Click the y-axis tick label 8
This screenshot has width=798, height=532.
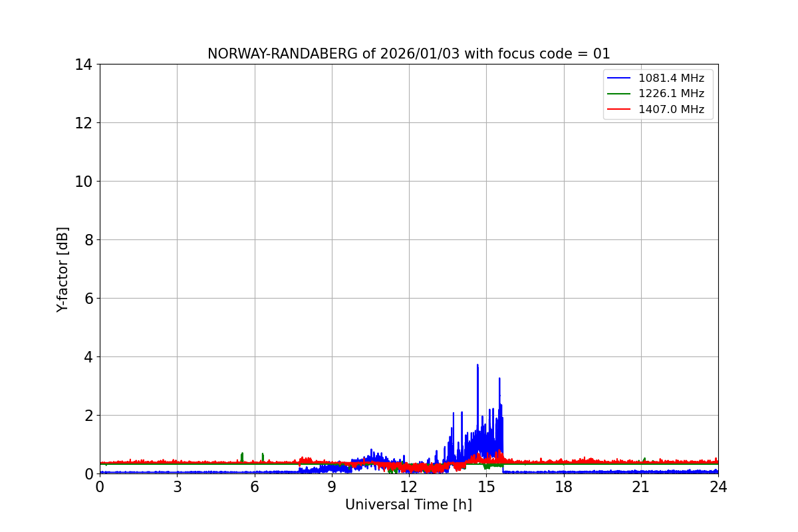88,240
